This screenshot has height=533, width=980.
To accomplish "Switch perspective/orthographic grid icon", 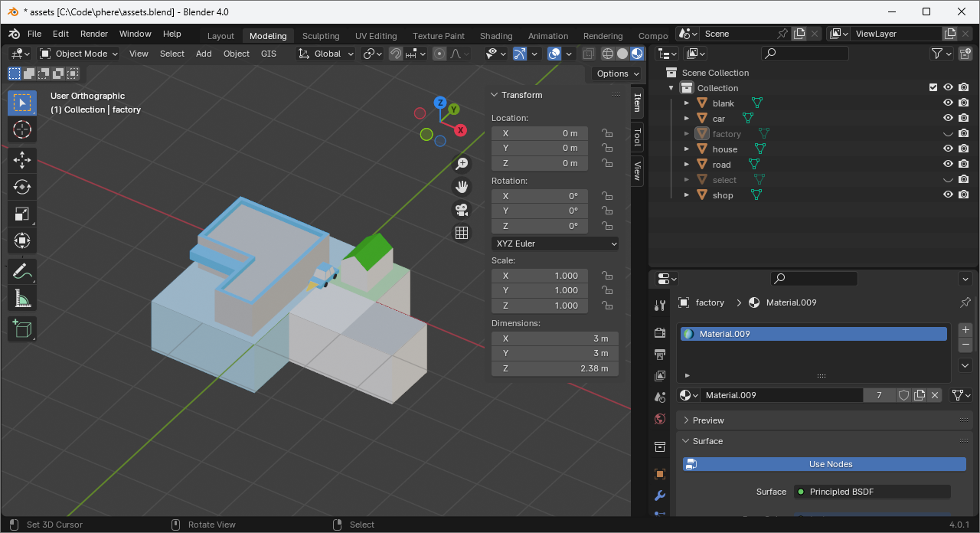I will (462, 233).
